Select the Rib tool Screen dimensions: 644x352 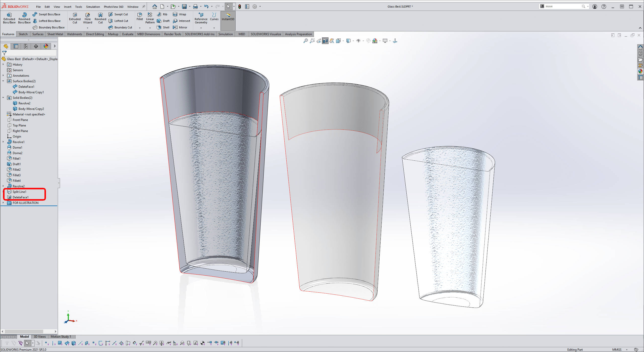162,14
